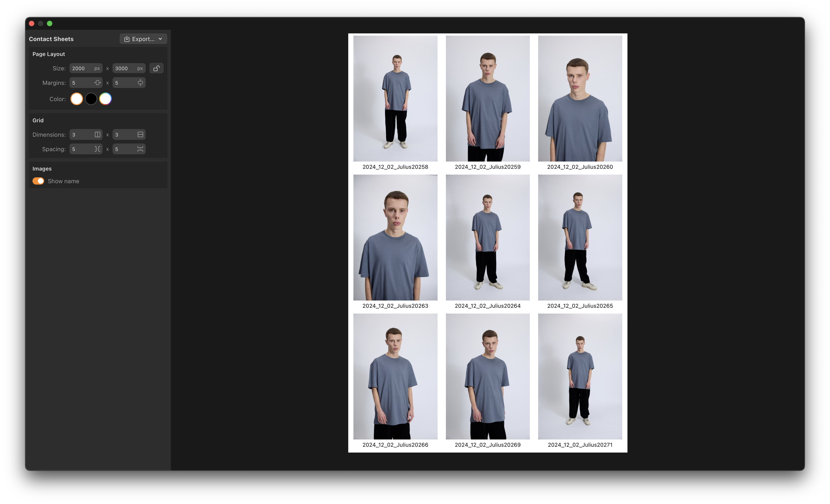Click the horizontal margins icon
The width and height of the screenshot is (830, 504).
coord(97,83)
